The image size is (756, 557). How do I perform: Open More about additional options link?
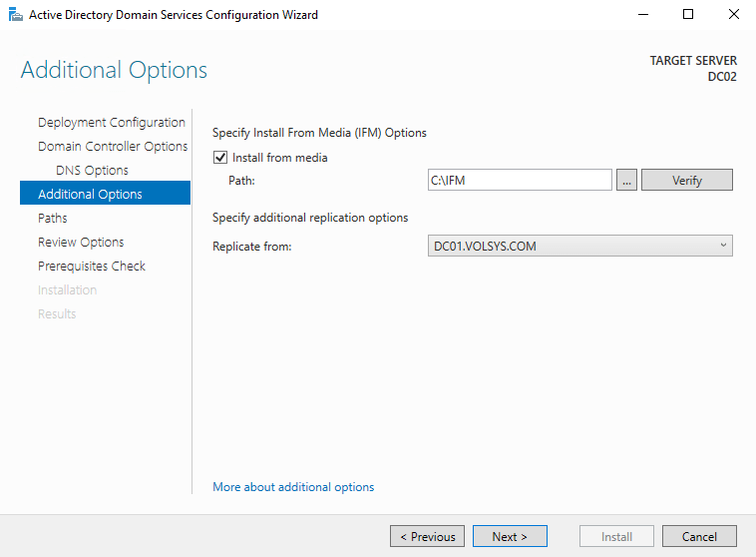coord(293,487)
